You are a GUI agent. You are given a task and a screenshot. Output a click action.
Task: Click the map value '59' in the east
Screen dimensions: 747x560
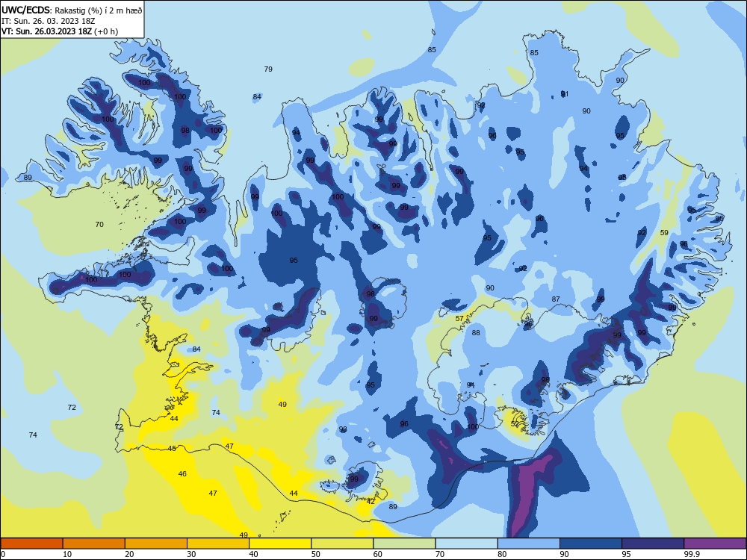pyautogui.click(x=664, y=233)
